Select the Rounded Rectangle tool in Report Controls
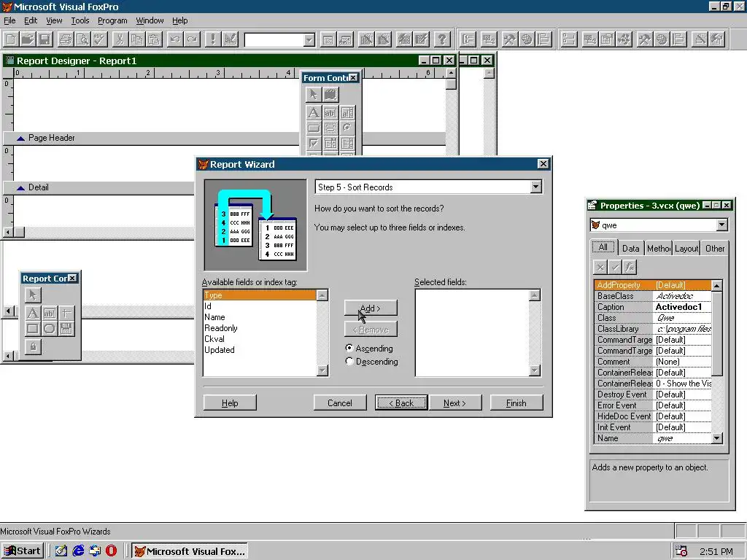 pos(50,329)
